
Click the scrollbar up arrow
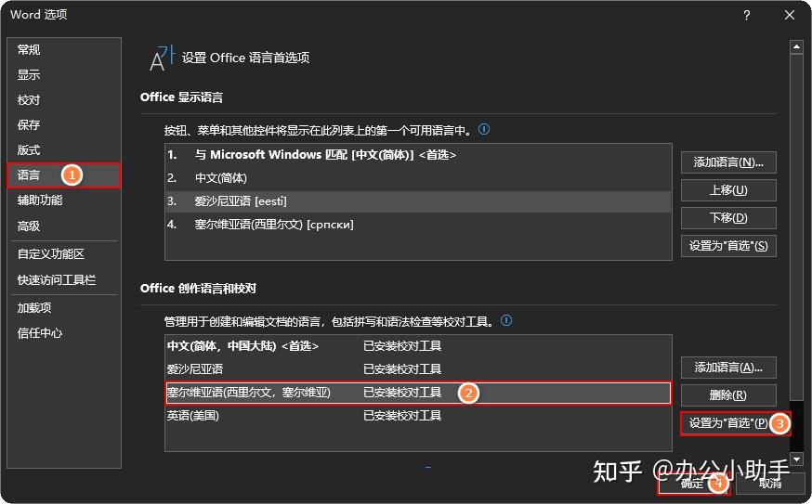[x=796, y=47]
